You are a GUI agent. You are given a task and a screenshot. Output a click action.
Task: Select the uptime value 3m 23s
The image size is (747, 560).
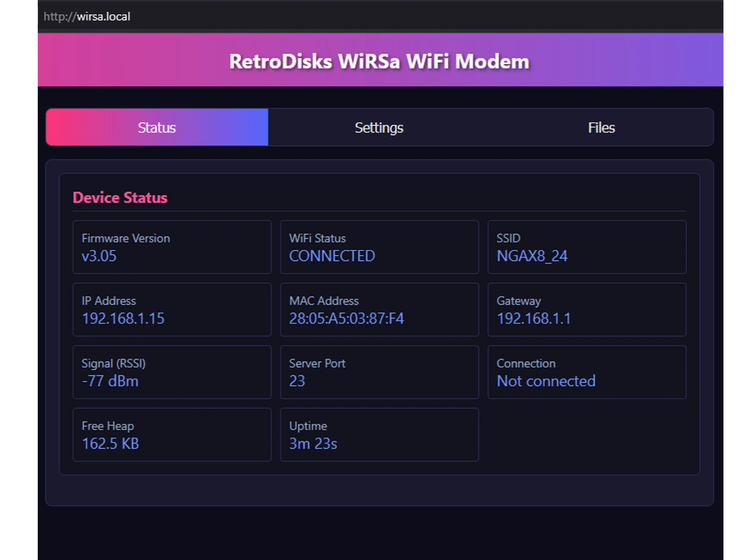(x=313, y=444)
